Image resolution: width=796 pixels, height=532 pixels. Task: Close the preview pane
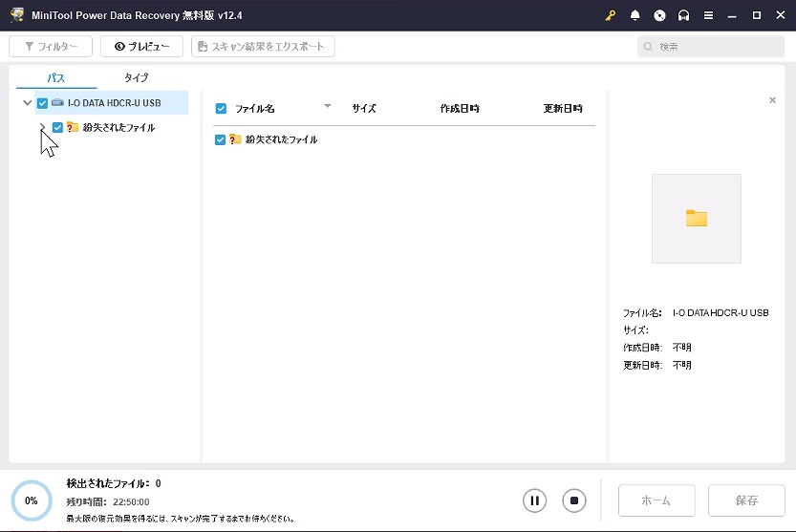point(772,100)
